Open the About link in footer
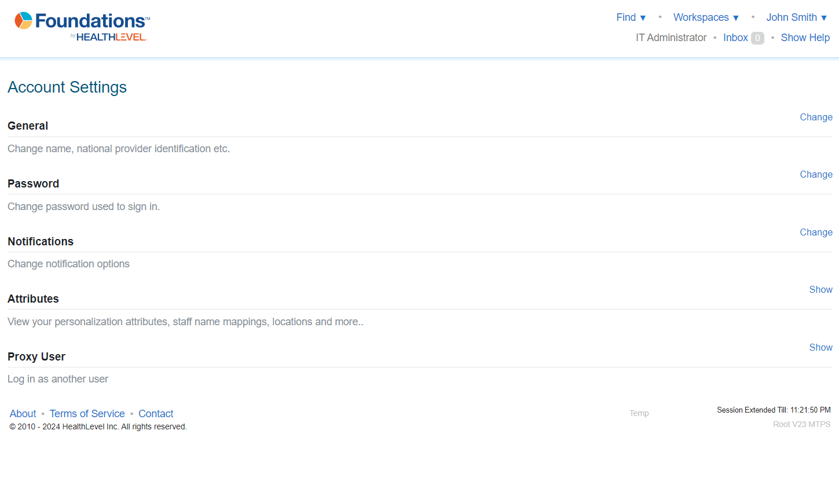 [23, 414]
